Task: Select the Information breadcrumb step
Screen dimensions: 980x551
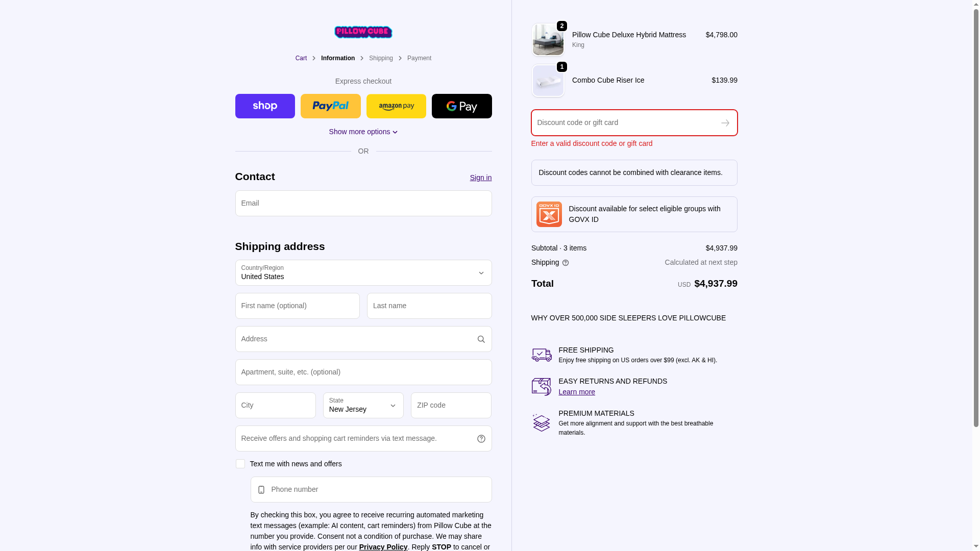Action: tap(337, 58)
